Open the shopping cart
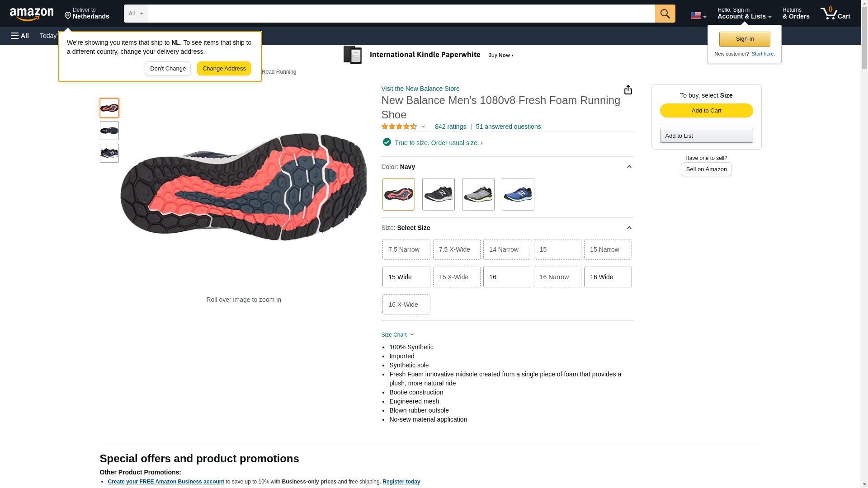Viewport: 868px width, 488px height. 835,14
